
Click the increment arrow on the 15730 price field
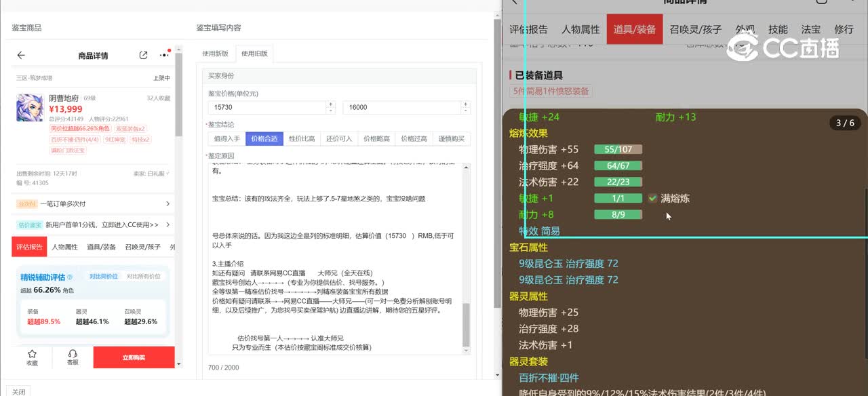click(331, 104)
